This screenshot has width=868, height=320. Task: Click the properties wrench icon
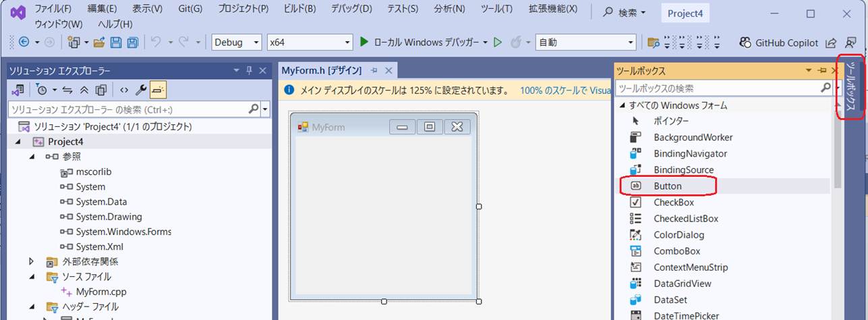point(141,89)
